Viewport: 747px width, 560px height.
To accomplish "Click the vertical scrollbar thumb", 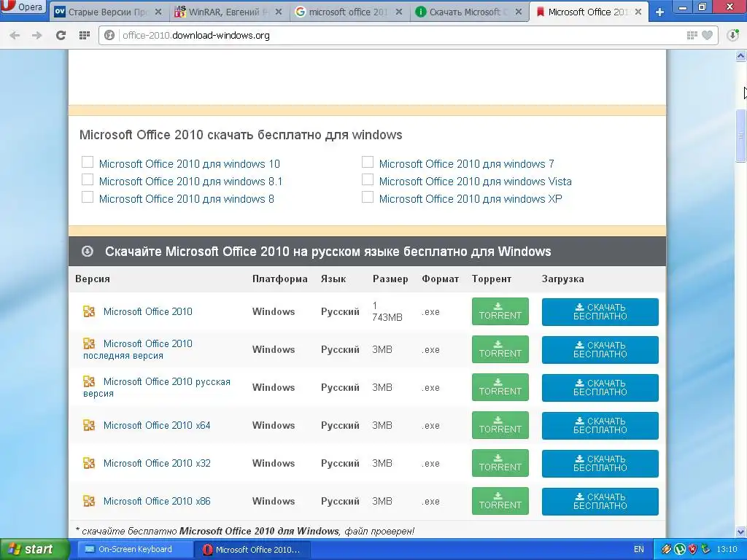I will coord(741,136).
